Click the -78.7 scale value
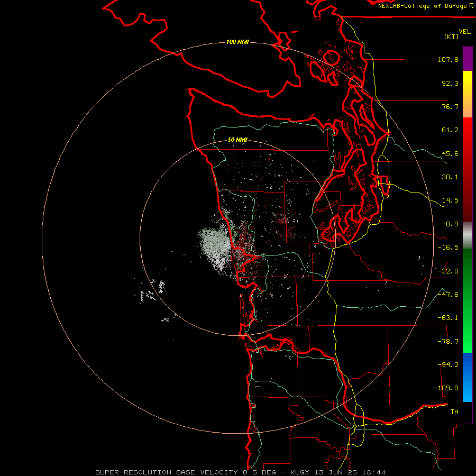Viewport: 476px width, 476px height. pos(448,342)
